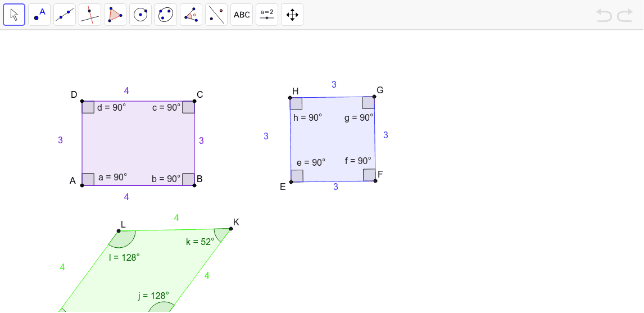Select point B of the rectangle

pos(194,185)
